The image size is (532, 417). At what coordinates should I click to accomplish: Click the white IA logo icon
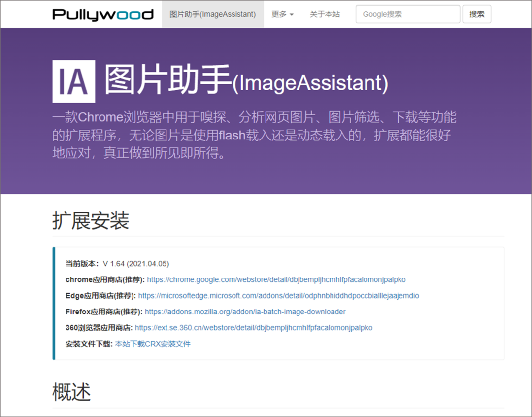pos(74,81)
